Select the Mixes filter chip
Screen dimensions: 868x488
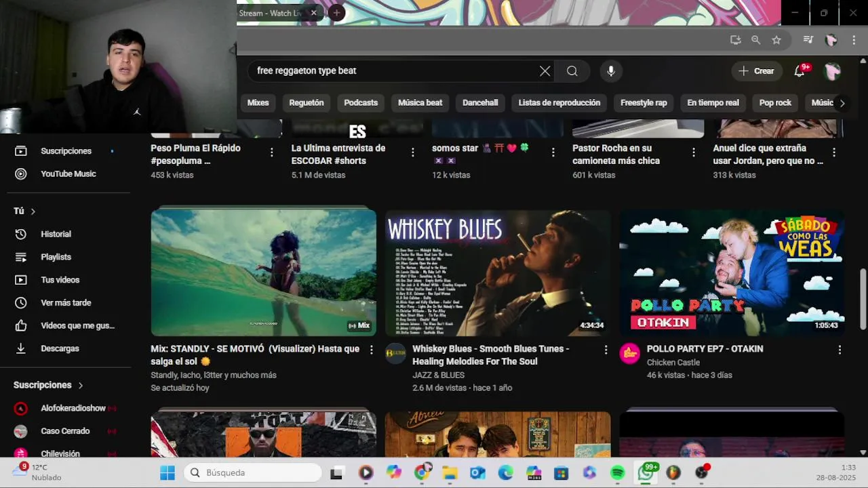[258, 103]
